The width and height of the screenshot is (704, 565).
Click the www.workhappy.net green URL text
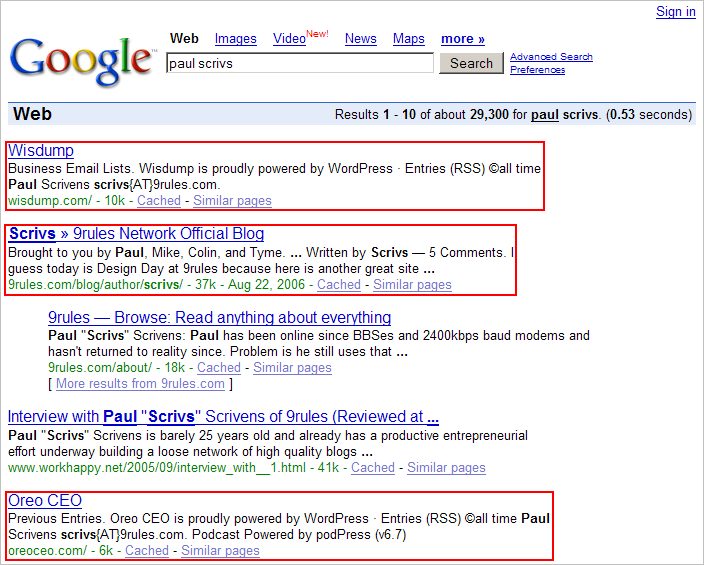157,468
